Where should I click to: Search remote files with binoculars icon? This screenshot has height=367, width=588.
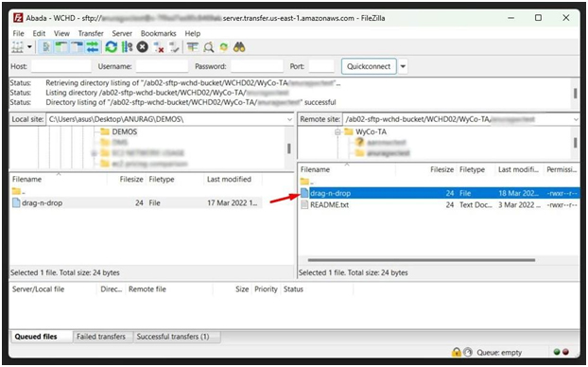[239, 47]
